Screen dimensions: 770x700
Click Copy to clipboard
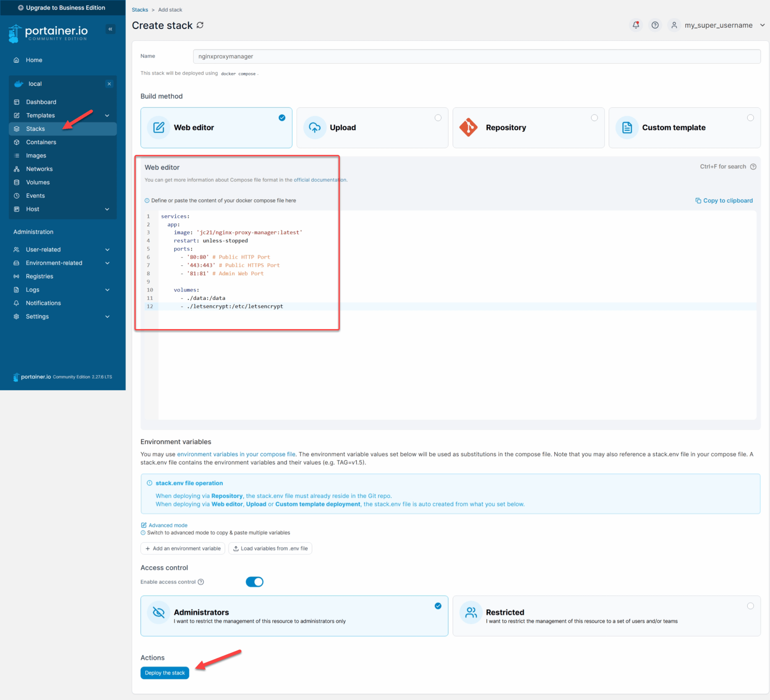tap(724, 200)
